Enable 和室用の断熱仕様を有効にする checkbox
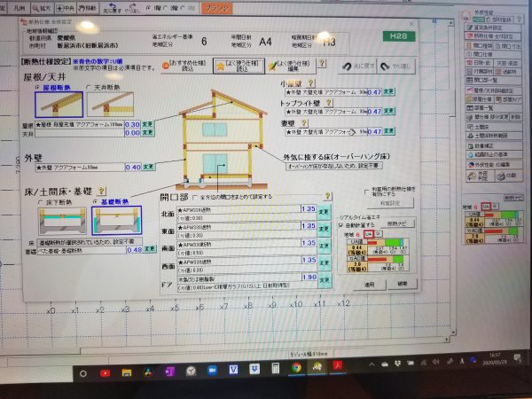This screenshot has width=532, height=399. (x=366, y=192)
